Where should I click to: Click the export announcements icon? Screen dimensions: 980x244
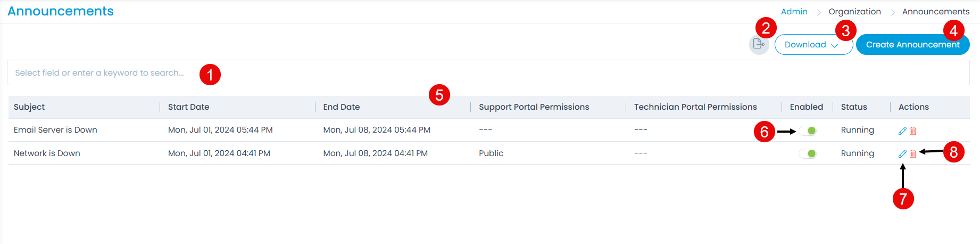(x=759, y=44)
